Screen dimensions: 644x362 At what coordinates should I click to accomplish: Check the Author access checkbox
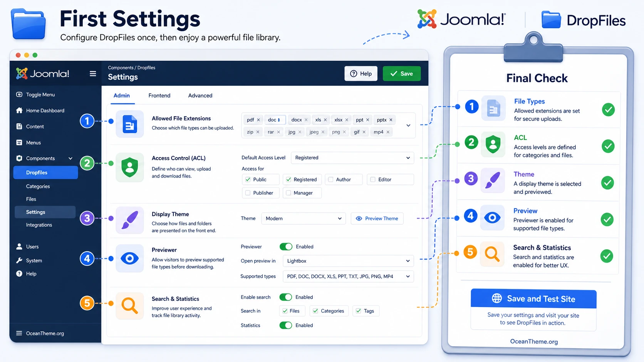[x=330, y=179]
